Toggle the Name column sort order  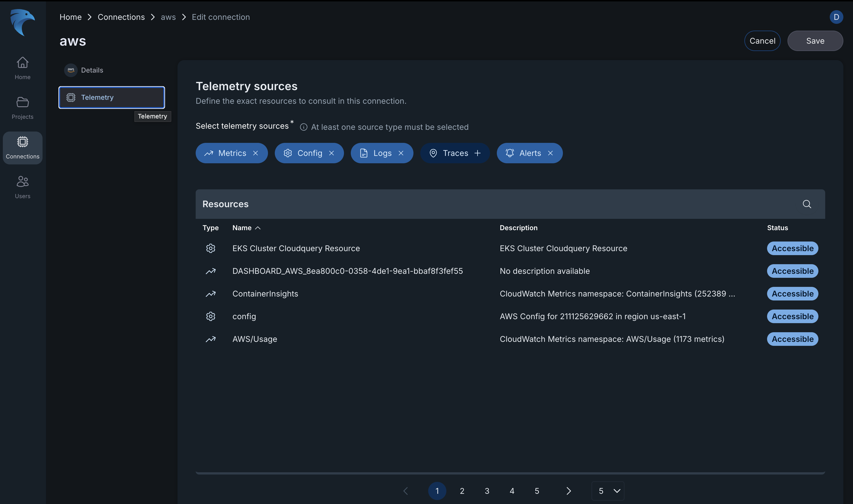coord(258,228)
